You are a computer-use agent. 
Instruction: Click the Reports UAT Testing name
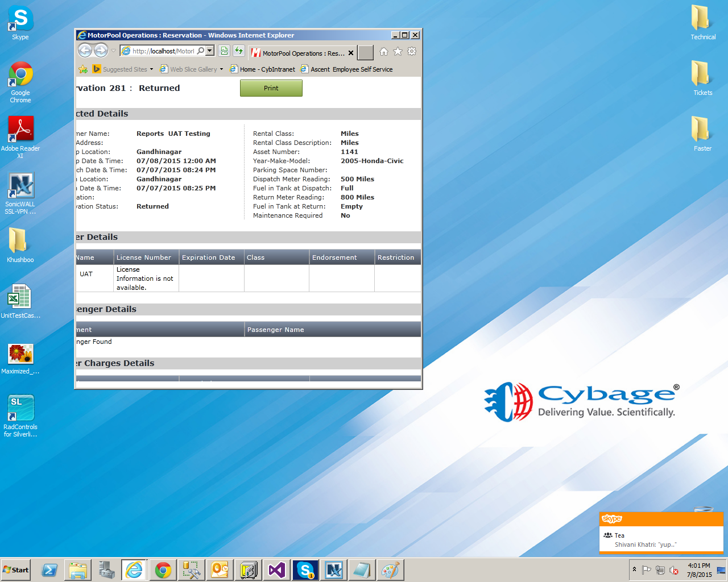(x=173, y=134)
